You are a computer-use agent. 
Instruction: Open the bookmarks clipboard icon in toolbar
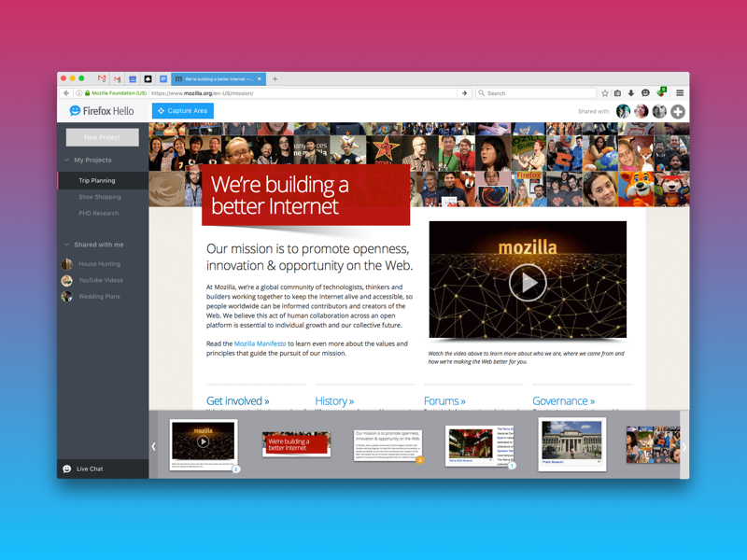pyautogui.click(x=618, y=93)
